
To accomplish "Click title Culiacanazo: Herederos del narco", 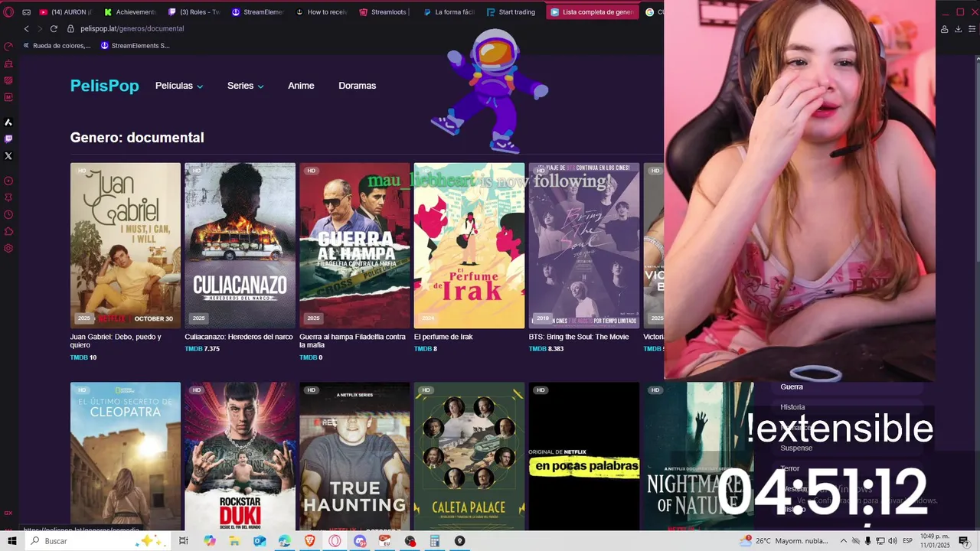I will point(239,337).
